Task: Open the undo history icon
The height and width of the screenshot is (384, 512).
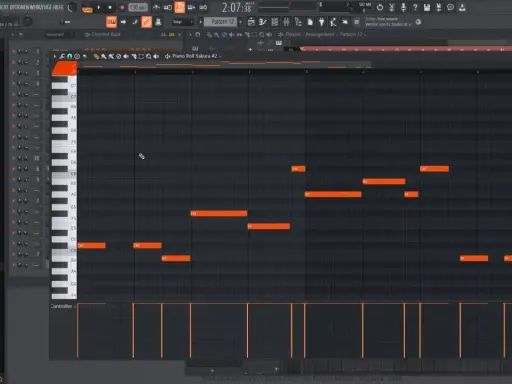Action: (380, 7)
